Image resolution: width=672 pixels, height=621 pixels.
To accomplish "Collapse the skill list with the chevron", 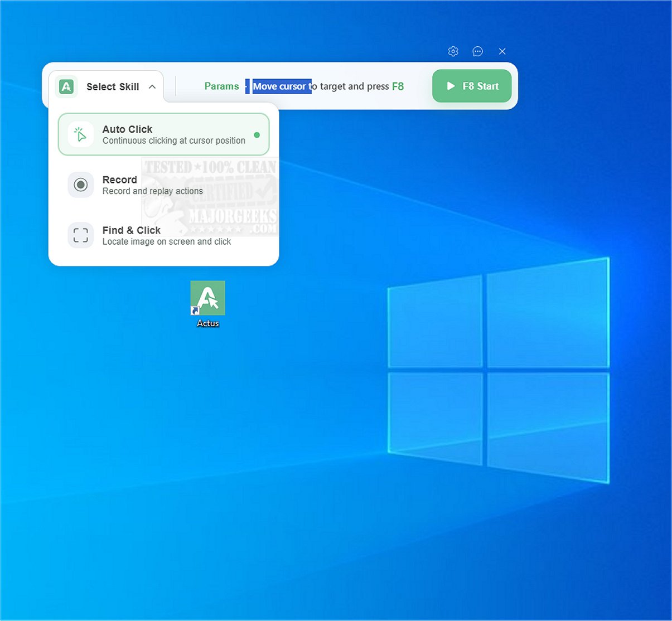I will pos(152,87).
